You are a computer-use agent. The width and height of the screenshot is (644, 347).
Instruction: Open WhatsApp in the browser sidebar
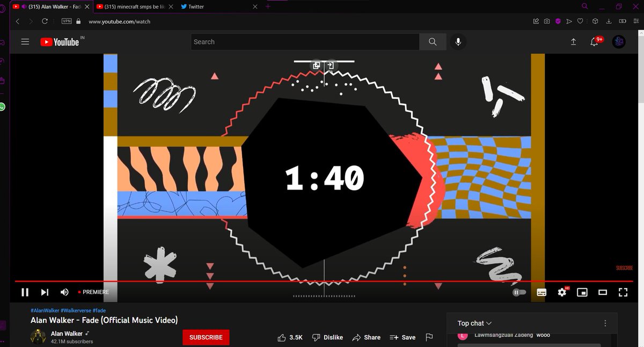pos(2,107)
